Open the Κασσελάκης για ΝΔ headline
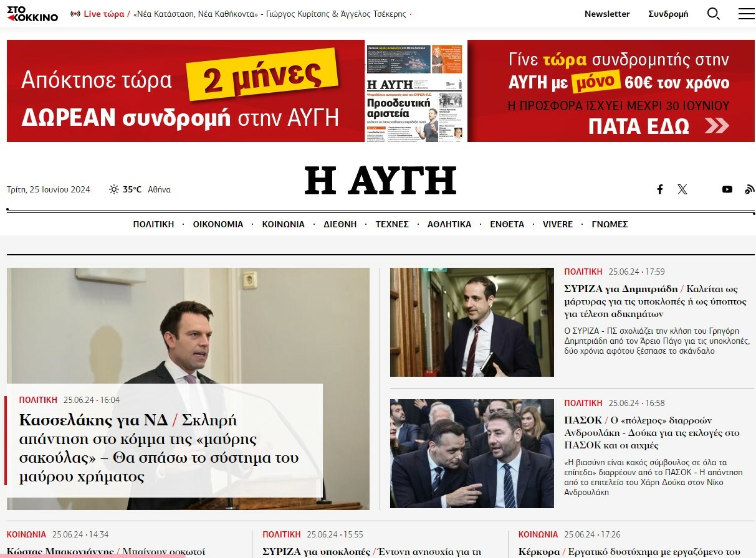The width and height of the screenshot is (756, 558). pyautogui.click(x=159, y=448)
